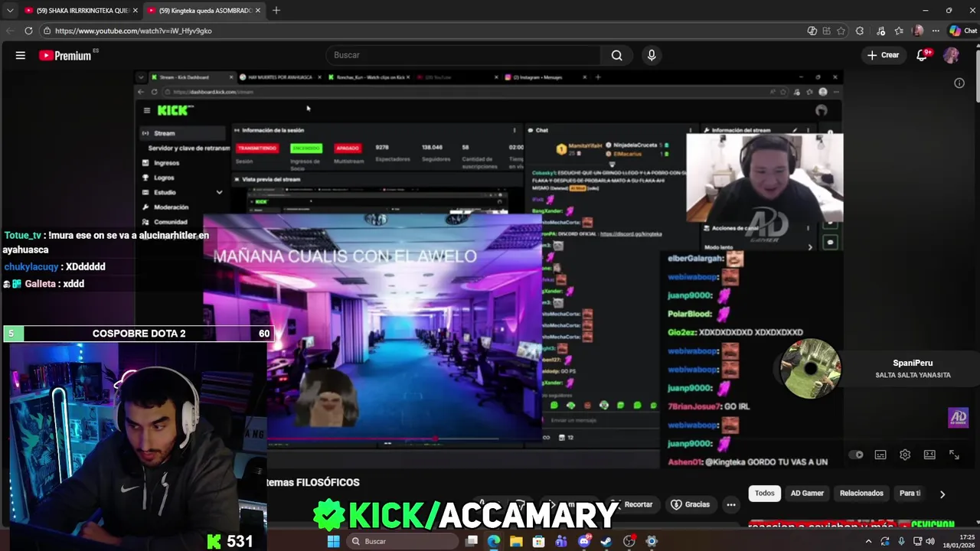Enter fullscreen on the video player
Screen dimensions: 980x551
[954, 455]
